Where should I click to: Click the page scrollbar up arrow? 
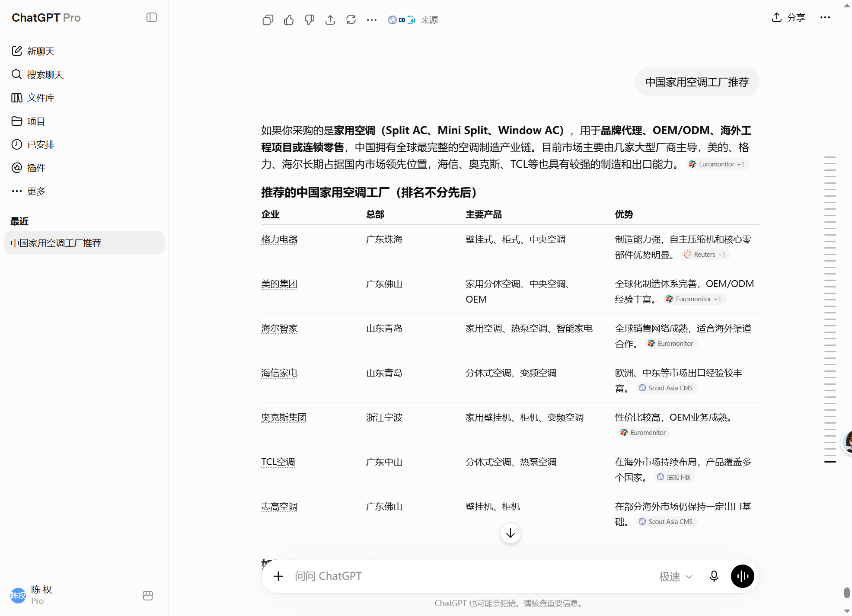click(x=847, y=5)
